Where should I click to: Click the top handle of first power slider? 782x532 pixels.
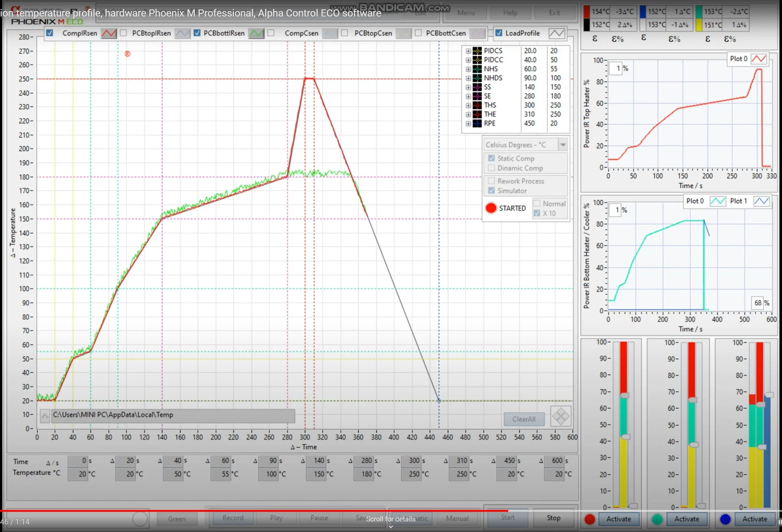click(x=625, y=395)
